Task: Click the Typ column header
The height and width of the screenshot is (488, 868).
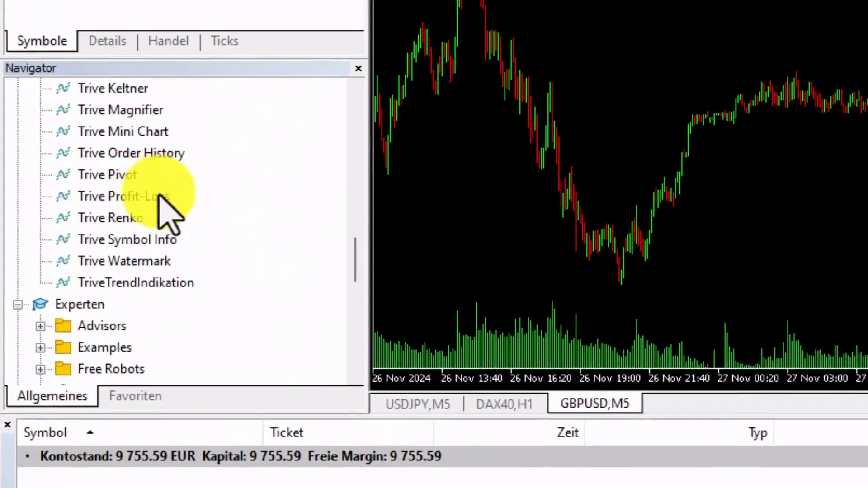Action: (680, 433)
